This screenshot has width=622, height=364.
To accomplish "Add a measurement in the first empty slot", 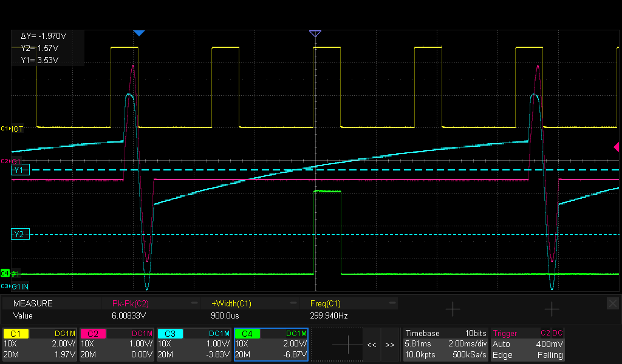I will coord(453,309).
